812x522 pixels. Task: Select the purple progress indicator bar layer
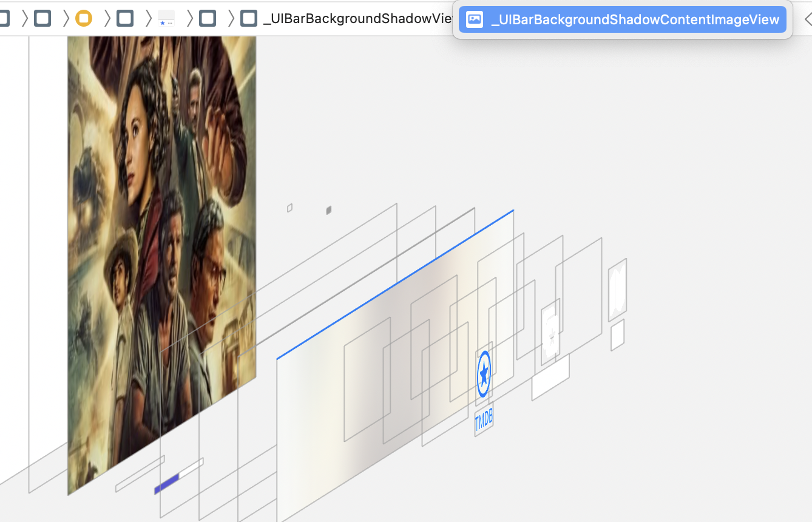click(167, 484)
